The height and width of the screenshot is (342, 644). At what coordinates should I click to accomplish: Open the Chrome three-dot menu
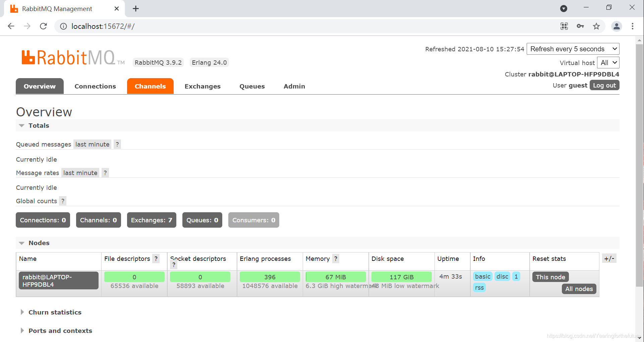(633, 26)
